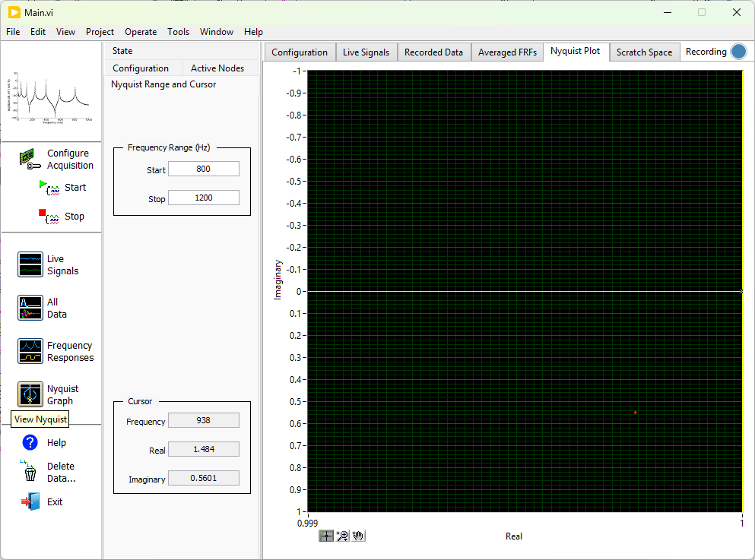Toggle the blue Recording indicator
The height and width of the screenshot is (560, 755).
point(738,52)
